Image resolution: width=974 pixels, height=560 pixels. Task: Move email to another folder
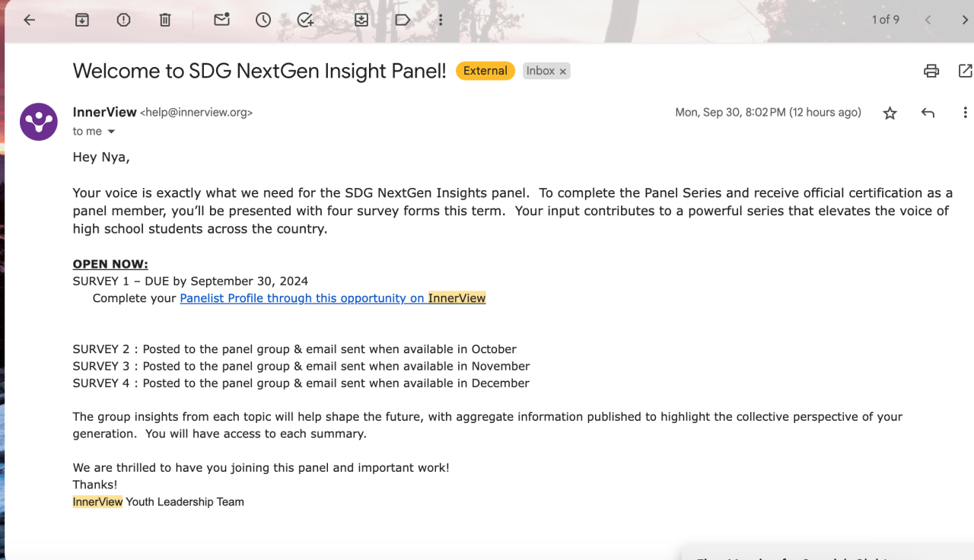pos(361,21)
